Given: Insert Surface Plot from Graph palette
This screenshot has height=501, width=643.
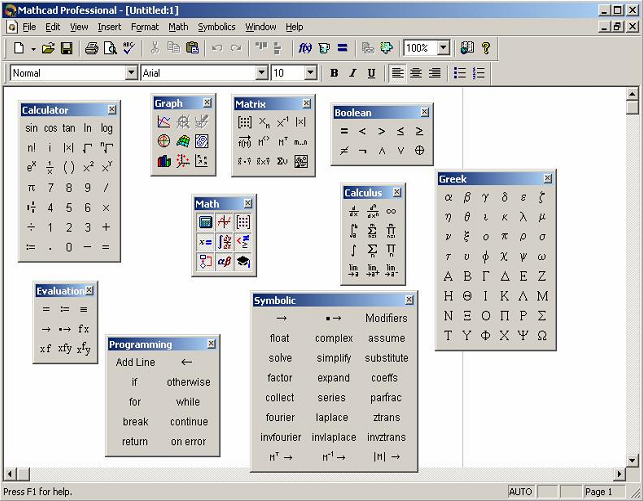Looking at the screenshot, I should pos(182,141).
